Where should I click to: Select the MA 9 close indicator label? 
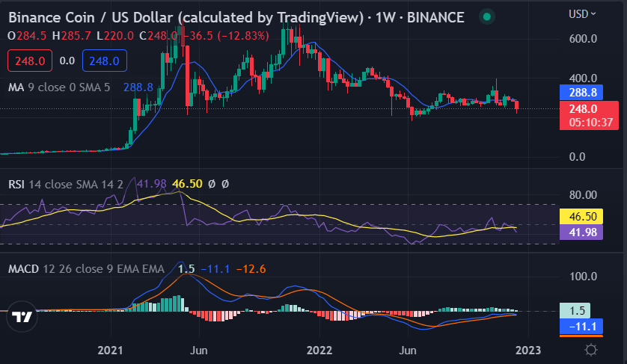[x=59, y=87]
